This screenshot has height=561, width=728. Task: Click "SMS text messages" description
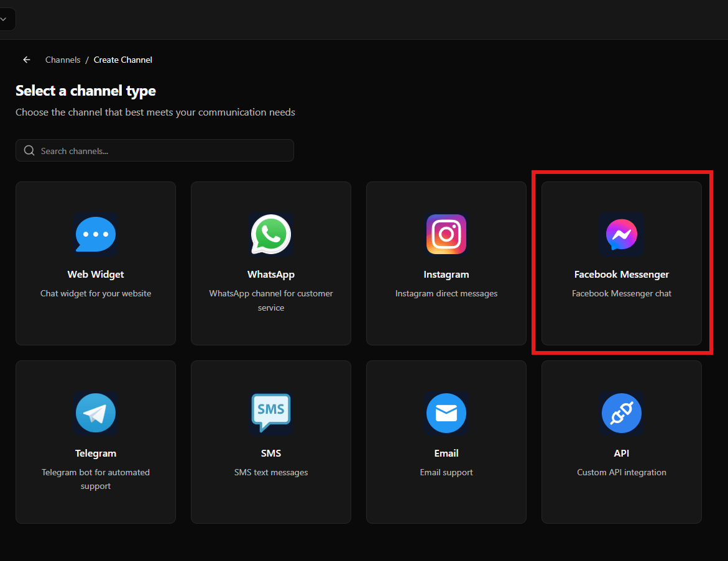[271, 472]
